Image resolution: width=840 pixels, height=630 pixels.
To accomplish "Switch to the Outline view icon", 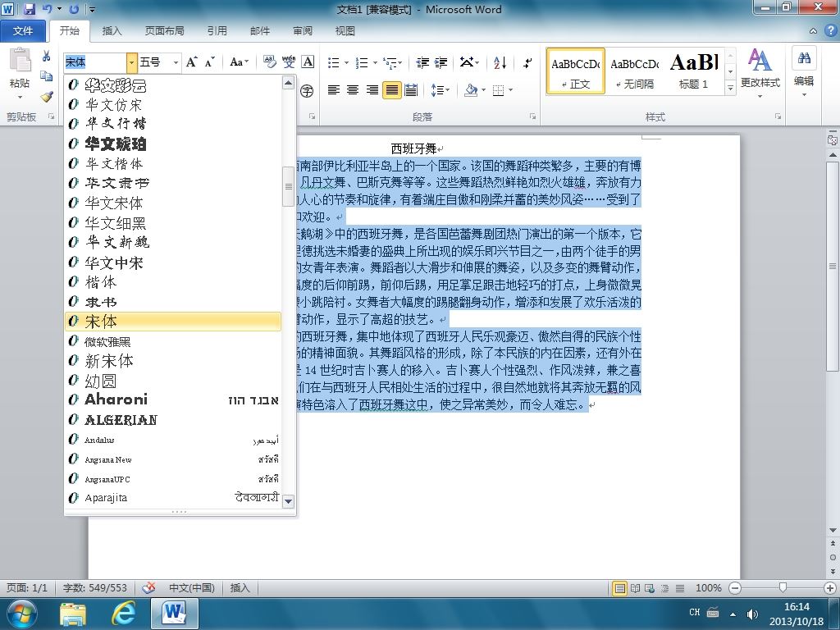I will 664,588.
